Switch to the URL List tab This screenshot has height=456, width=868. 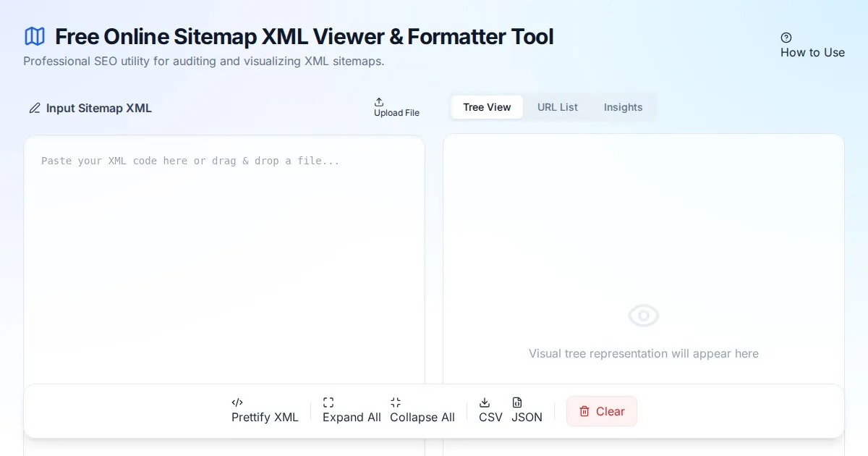(558, 107)
